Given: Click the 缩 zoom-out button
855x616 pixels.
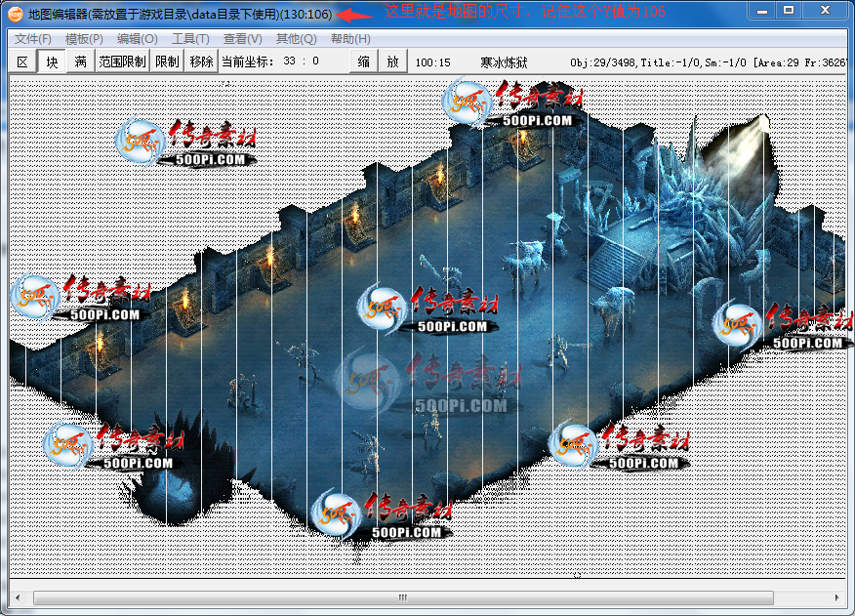Looking at the screenshot, I should point(364,62).
